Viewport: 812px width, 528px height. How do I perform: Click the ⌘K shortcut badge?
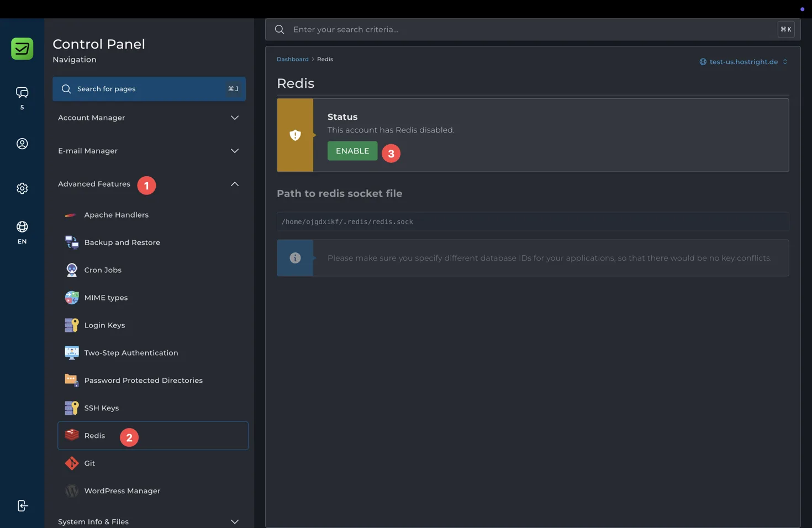(786, 29)
